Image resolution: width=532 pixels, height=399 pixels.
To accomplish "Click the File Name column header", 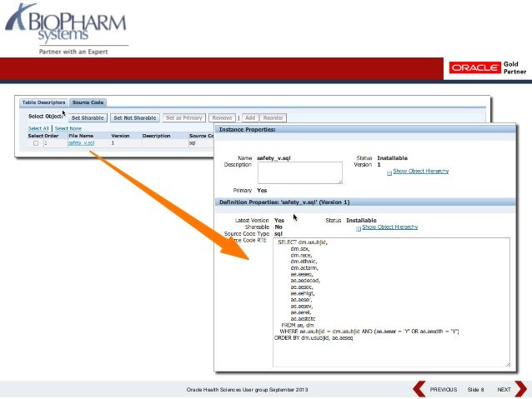I will pyautogui.click(x=81, y=136).
